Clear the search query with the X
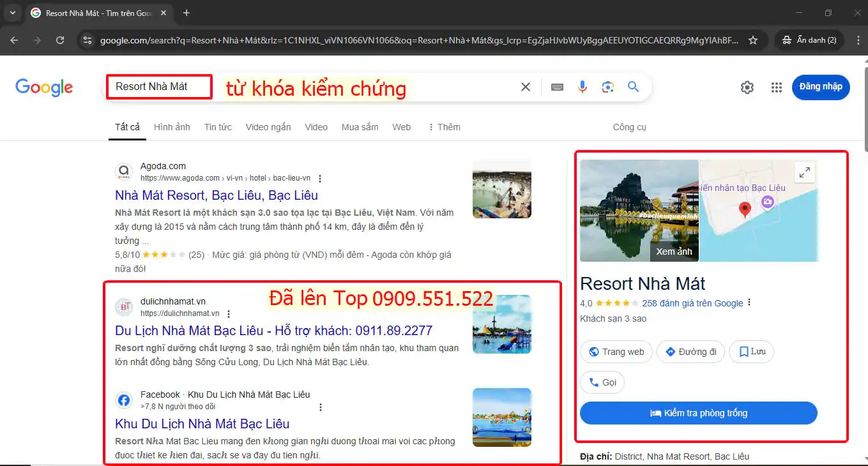The width and height of the screenshot is (868, 466). pyautogui.click(x=526, y=87)
